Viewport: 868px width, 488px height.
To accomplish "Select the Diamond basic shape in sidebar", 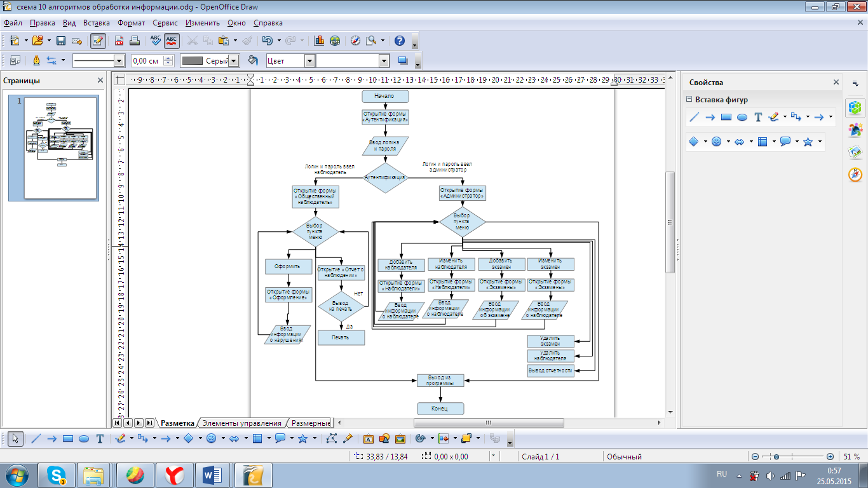I will (694, 142).
